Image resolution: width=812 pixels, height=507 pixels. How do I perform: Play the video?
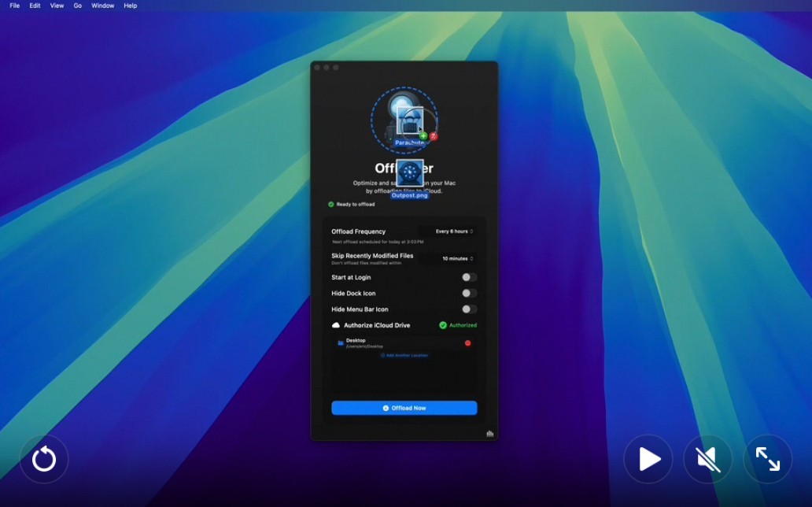648,459
